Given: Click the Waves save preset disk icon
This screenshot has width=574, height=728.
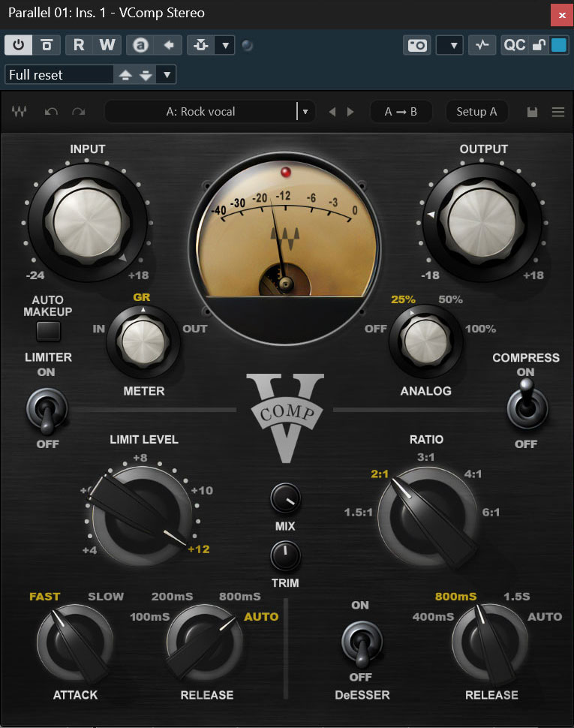Looking at the screenshot, I should [533, 112].
